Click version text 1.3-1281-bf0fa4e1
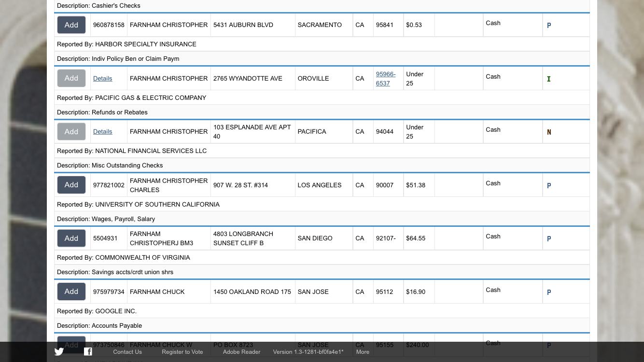This screenshot has height=362, width=644. tap(308, 352)
